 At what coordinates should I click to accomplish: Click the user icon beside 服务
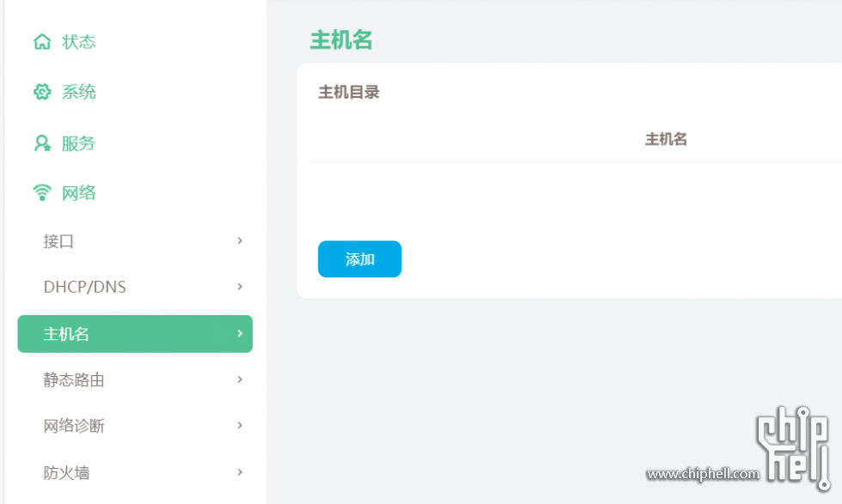(42, 143)
